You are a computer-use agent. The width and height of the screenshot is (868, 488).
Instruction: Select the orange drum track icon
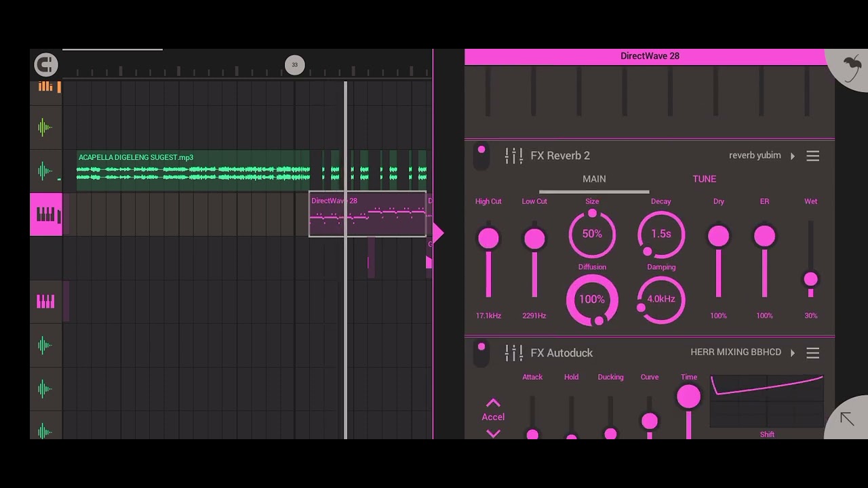[x=45, y=86]
